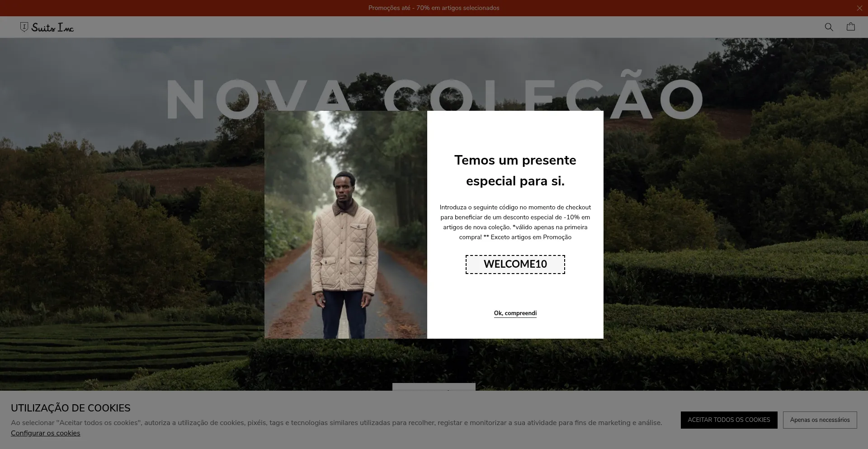Open the Configurar os cookies link
Viewport: 868px width, 449px height.
(46, 433)
